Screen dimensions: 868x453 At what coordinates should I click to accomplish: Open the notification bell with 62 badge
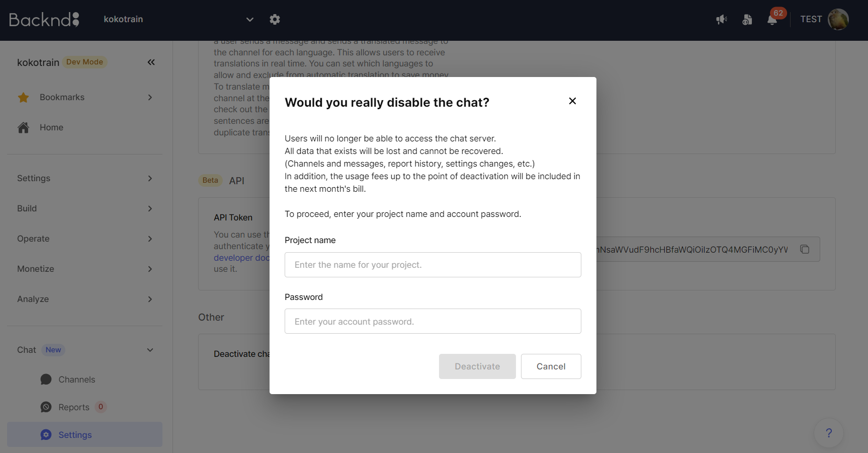[x=772, y=20]
